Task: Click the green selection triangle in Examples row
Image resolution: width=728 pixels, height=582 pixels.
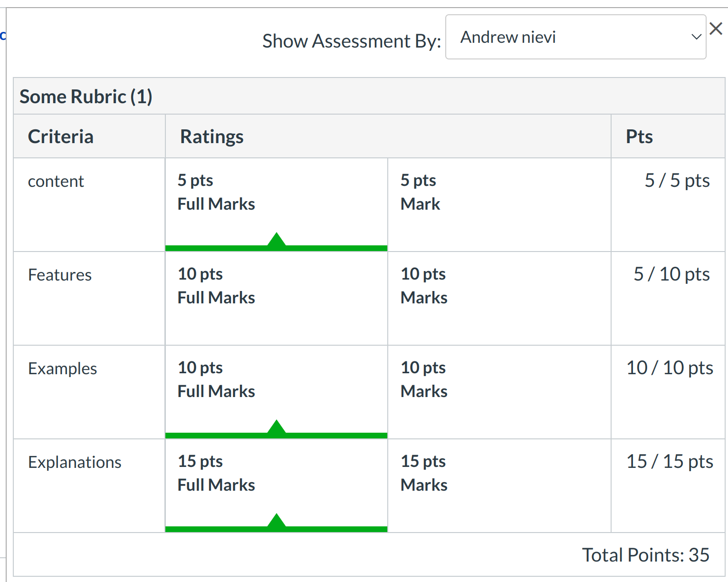Action: [276, 427]
